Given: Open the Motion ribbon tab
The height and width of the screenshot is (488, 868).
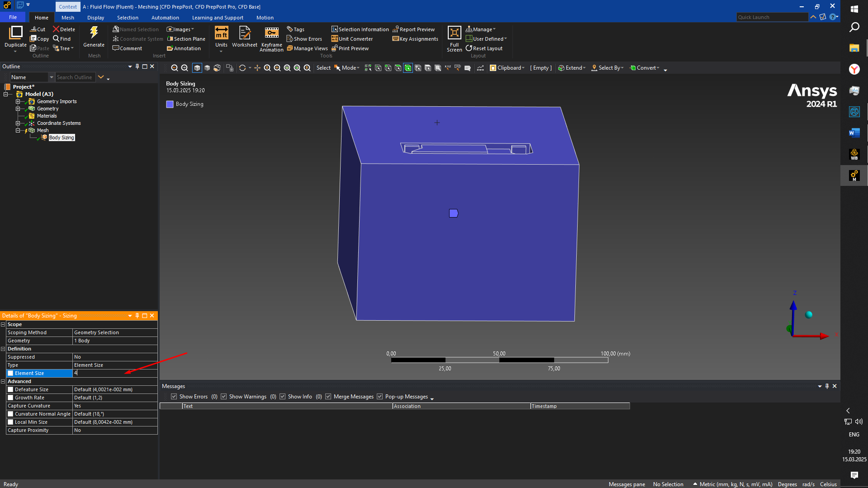Looking at the screenshot, I should point(265,18).
